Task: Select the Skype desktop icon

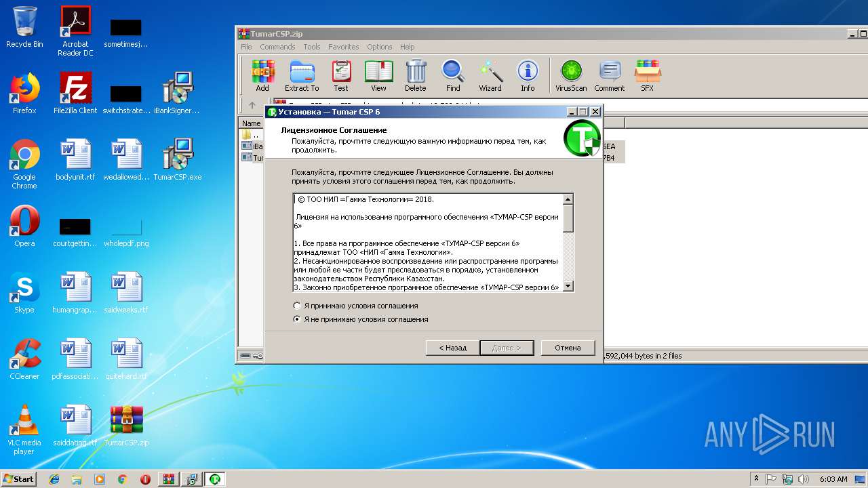Action: [x=24, y=293]
